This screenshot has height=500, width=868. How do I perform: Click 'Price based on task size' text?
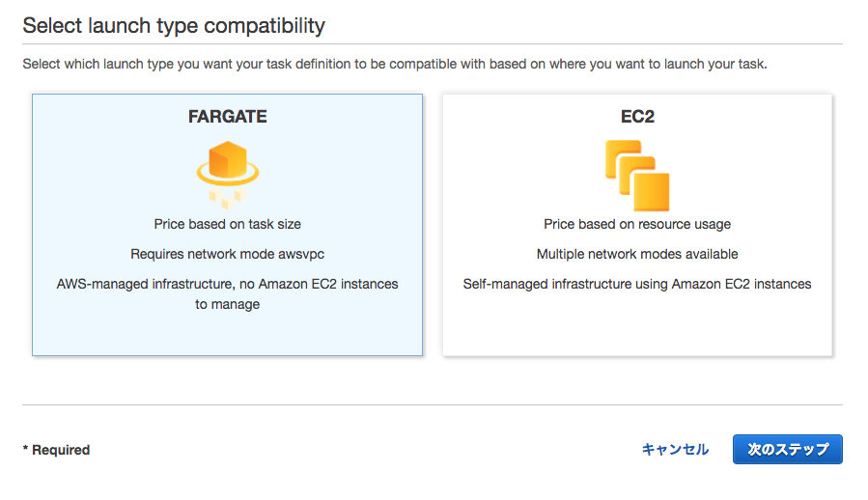228,224
